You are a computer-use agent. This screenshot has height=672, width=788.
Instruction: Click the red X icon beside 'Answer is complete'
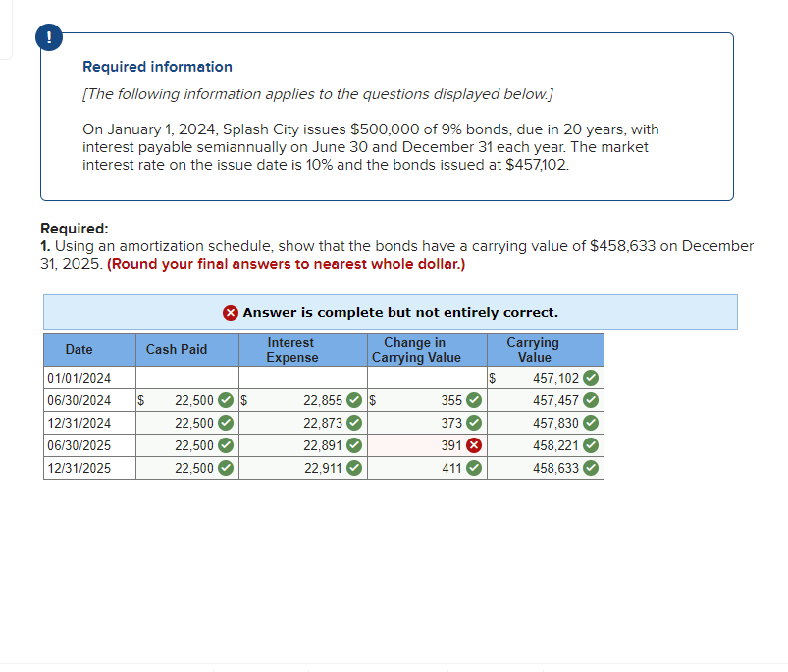pyautogui.click(x=231, y=312)
